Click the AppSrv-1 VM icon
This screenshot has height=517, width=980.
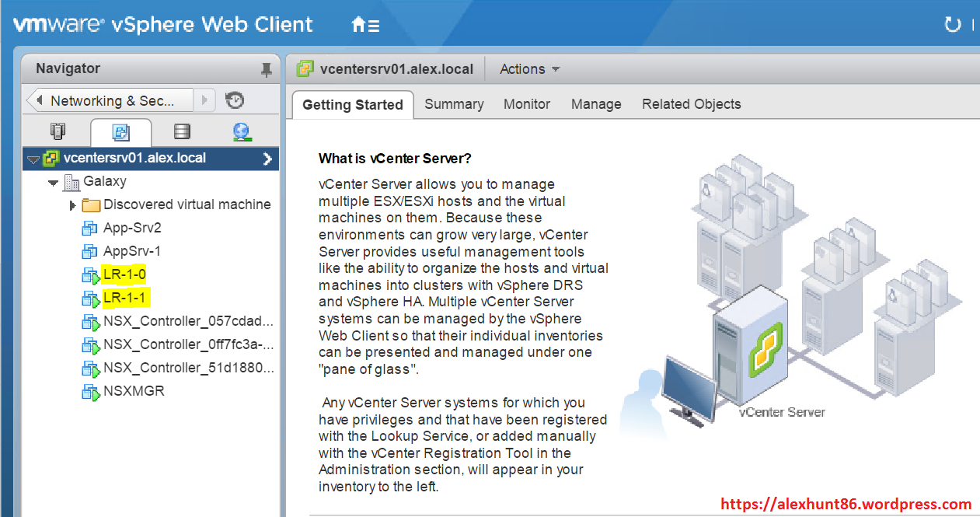coord(90,252)
